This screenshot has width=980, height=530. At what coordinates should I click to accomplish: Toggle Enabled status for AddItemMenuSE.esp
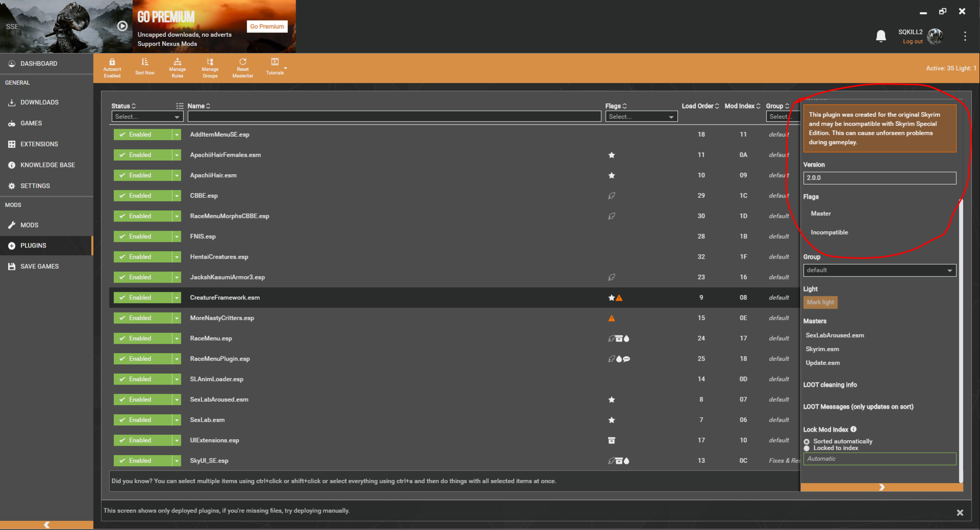pyautogui.click(x=143, y=135)
